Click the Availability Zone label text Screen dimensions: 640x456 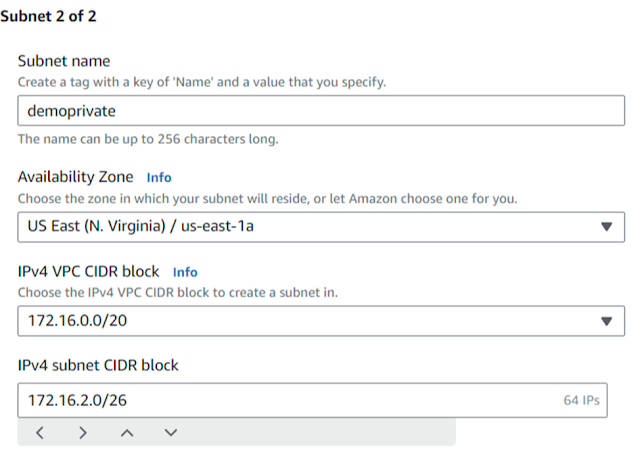click(75, 177)
